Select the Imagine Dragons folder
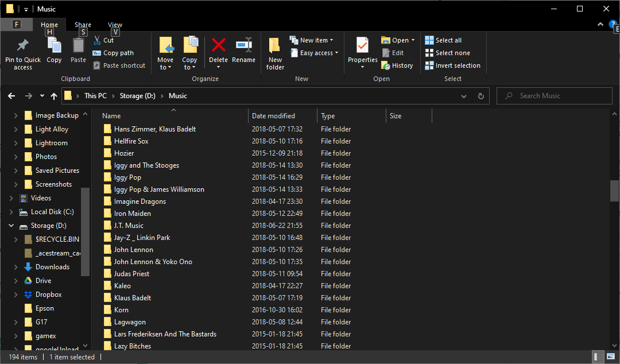The height and width of the screenshot is (364, 620). 140,202
